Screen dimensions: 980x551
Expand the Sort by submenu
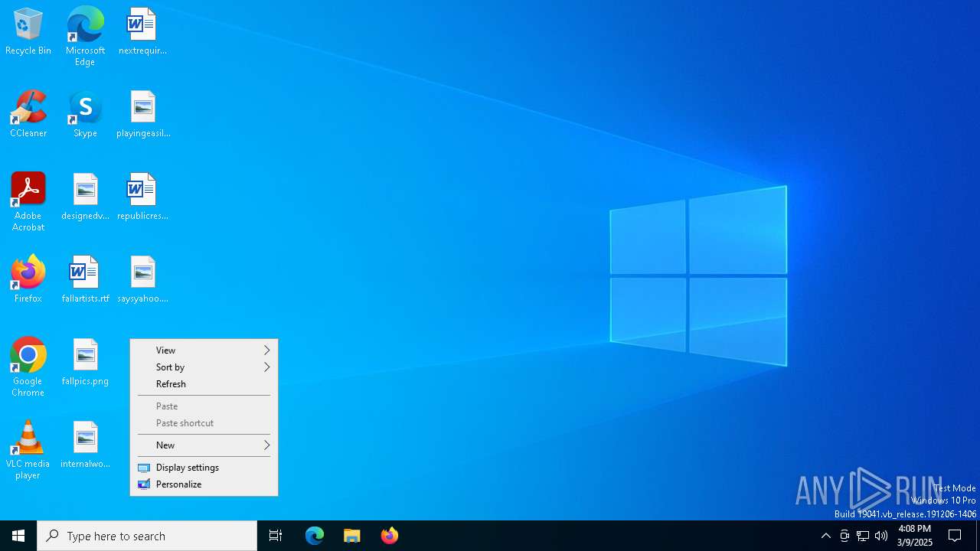[x=204, y=367]
